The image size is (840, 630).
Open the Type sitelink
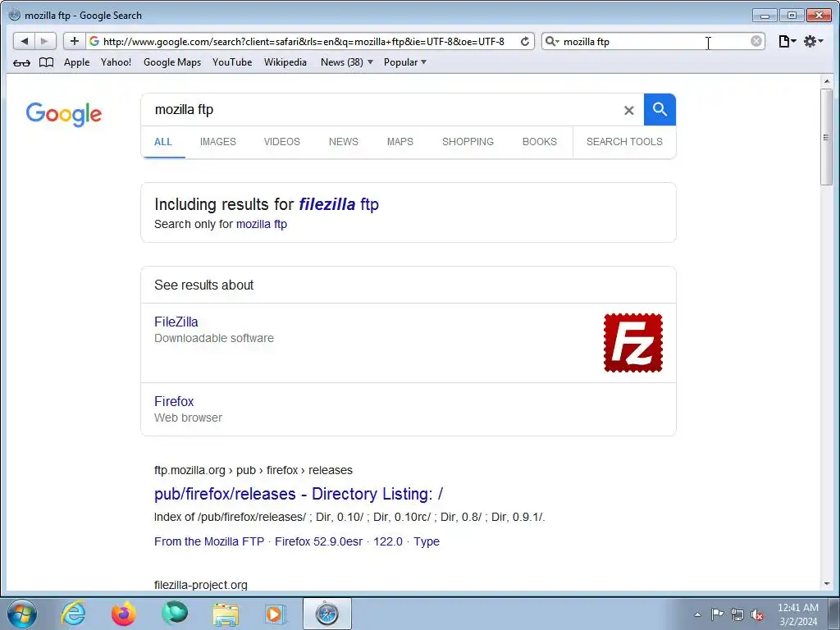click(427, 541)
